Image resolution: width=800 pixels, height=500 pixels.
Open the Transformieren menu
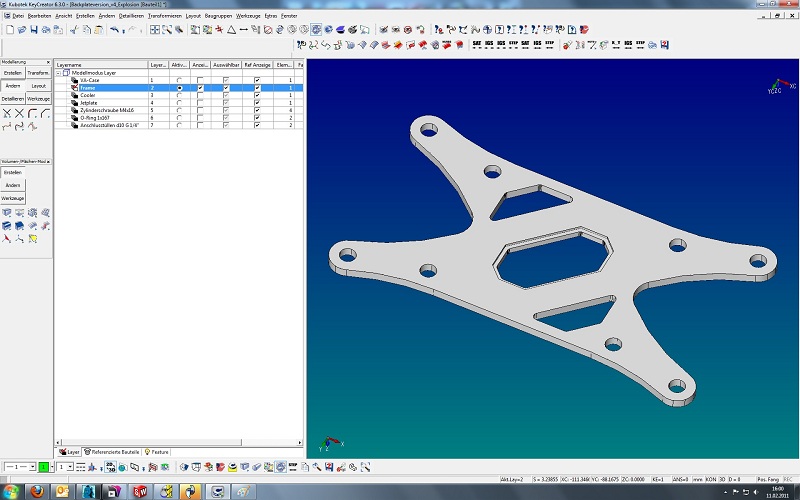point(165,16)
